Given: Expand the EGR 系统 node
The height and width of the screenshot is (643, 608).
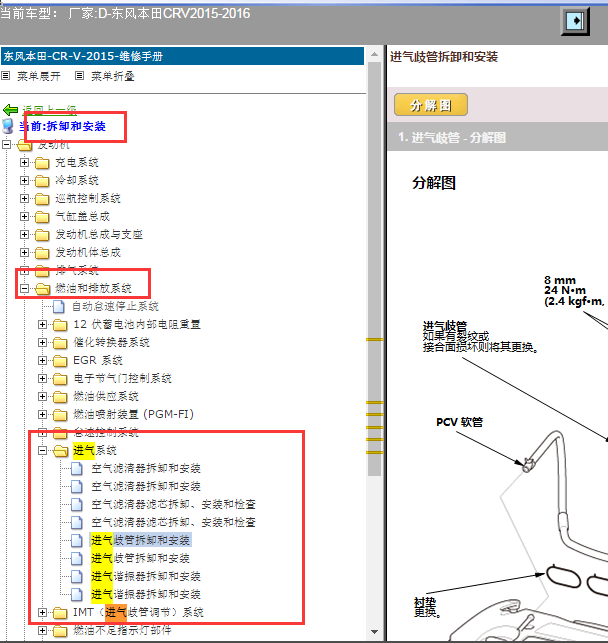Looking at the screenshot, I should pyautogui.click(x=42, y=360).
